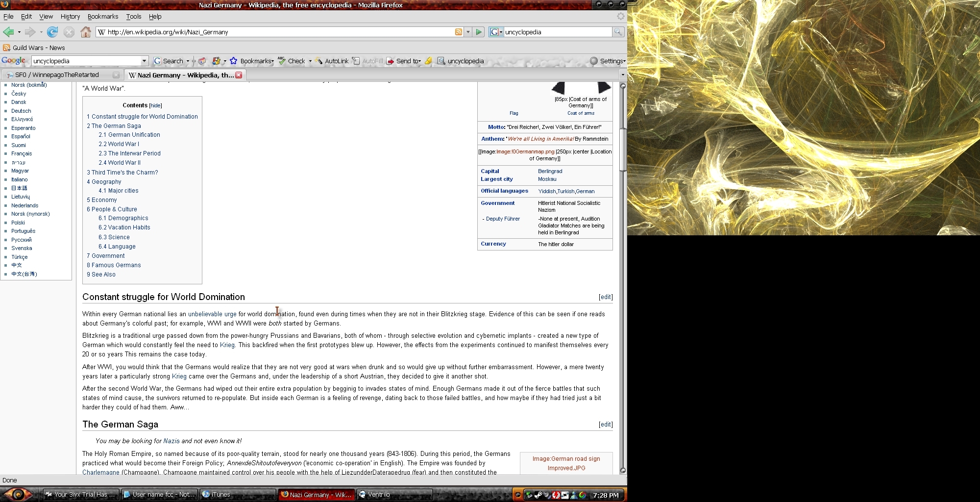The height and width of the screenshot is (502, 980).
Task: Edit 'The German Saga' section
Action: 606,425
